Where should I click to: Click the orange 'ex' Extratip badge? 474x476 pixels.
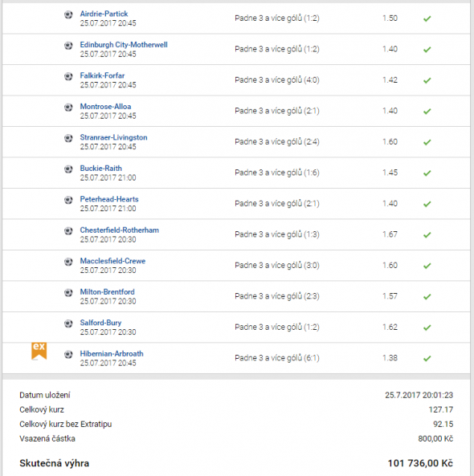pyautogui.click(x=39, y=351)
